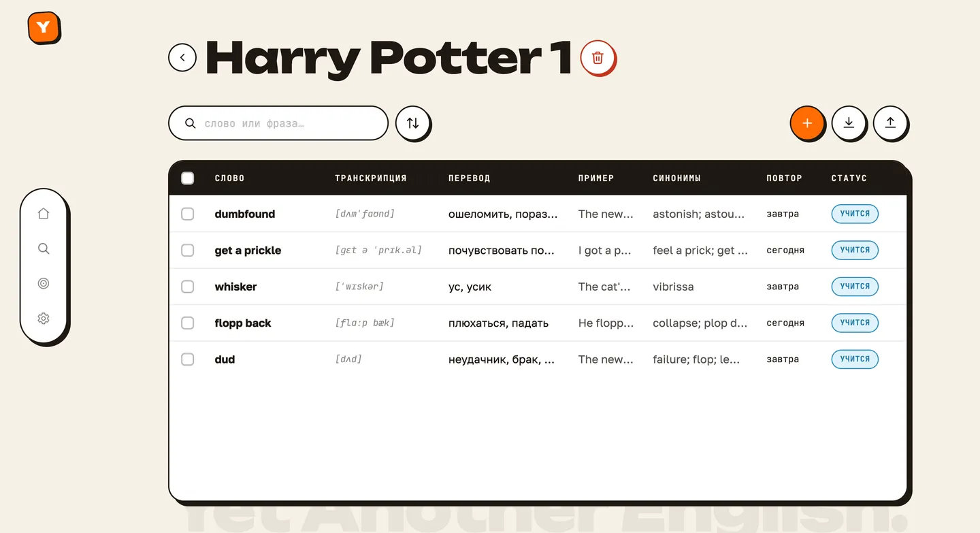Click сегодня in get a prickle row

click(785, 251)
